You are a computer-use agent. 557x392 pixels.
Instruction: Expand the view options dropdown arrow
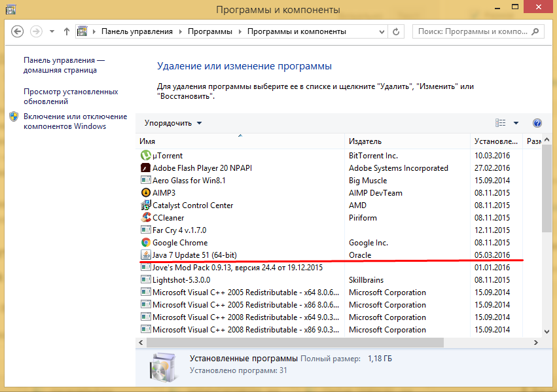pyautogui.click(x=516, y=123)
